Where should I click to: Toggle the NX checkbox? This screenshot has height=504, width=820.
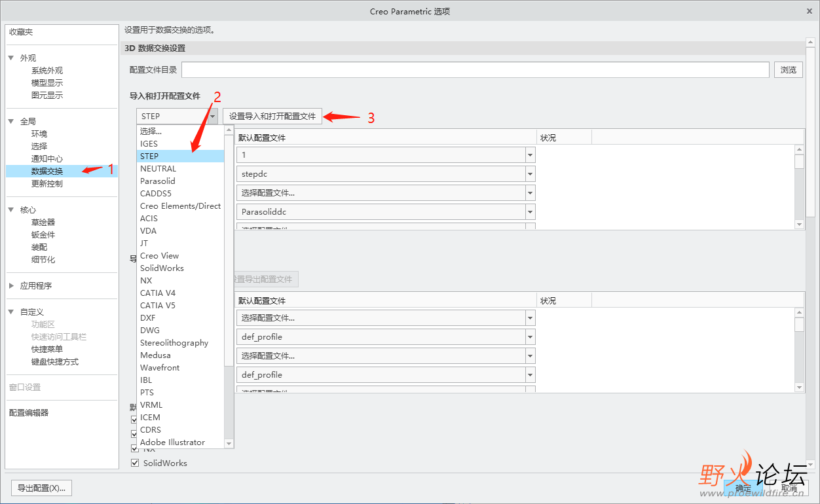coord(135,448)
